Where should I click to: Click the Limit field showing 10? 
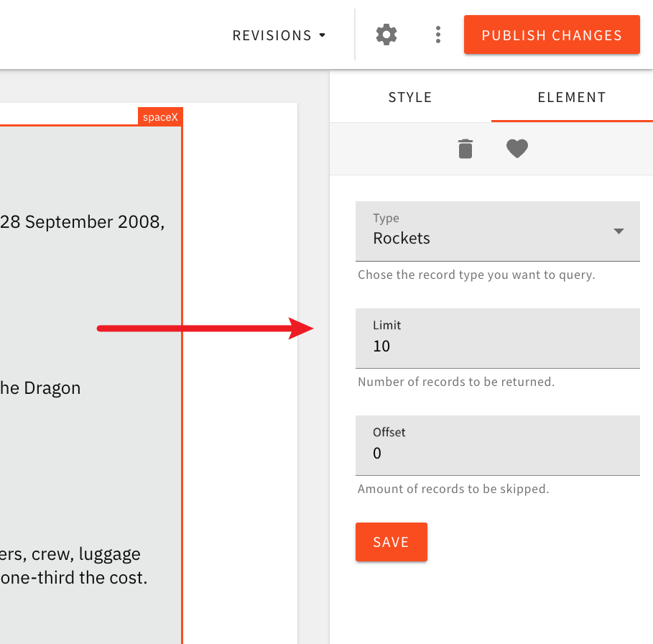(498, 339)
